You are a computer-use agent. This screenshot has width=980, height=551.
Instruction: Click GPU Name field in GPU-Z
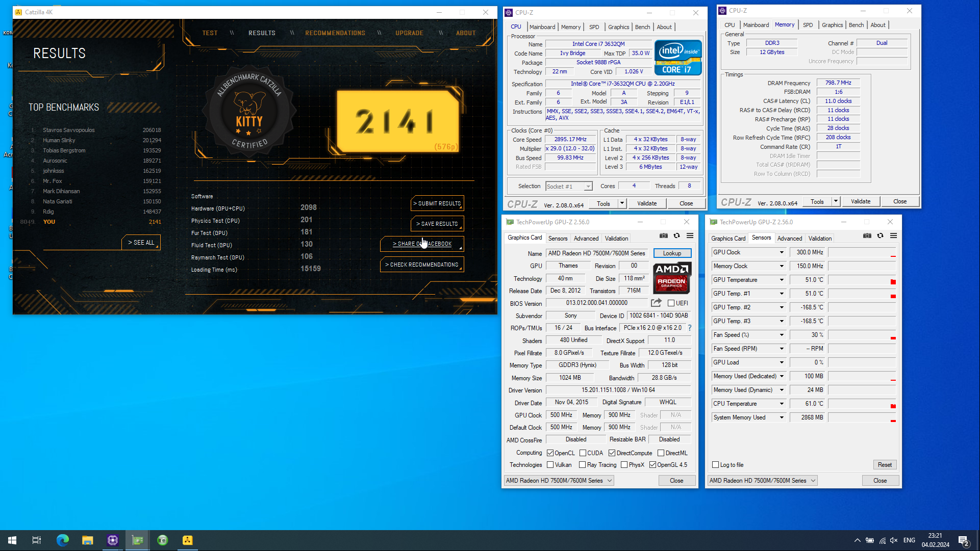[x=596, y=253]
